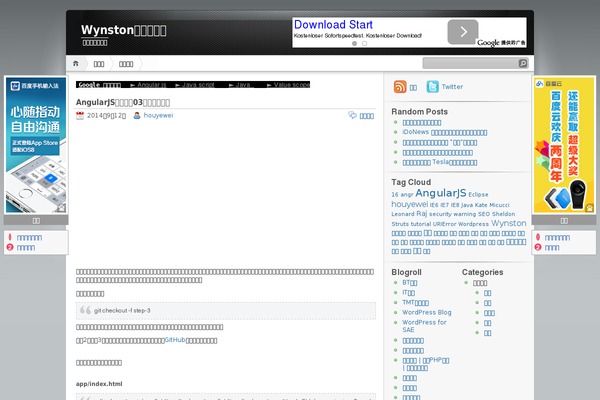Open WordPress for SAE blogroll link
Screen dimensions: 600x400
pyautogui.click(x=424, y=326)
